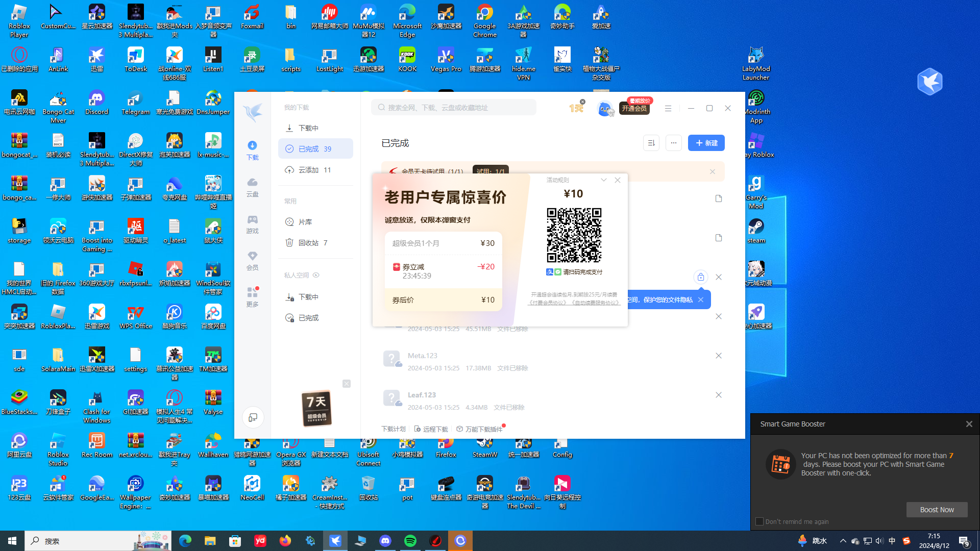Click the Boost Now button
The image size is (980, 551).
(x=937, y=510)
